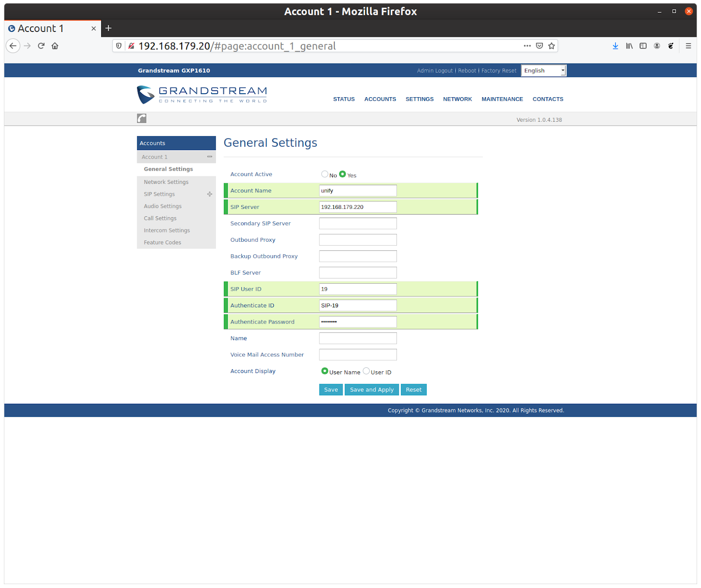Click the SIP User ID field
Viewport: 701px width, 588px height.
pyautogui.click(x=358, y=289)
